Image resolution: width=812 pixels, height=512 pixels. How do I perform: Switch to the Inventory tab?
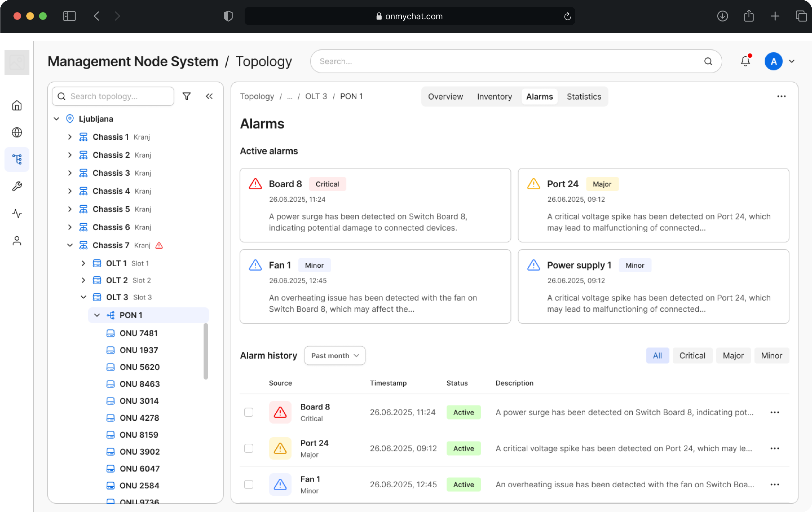tap(494, 96)
